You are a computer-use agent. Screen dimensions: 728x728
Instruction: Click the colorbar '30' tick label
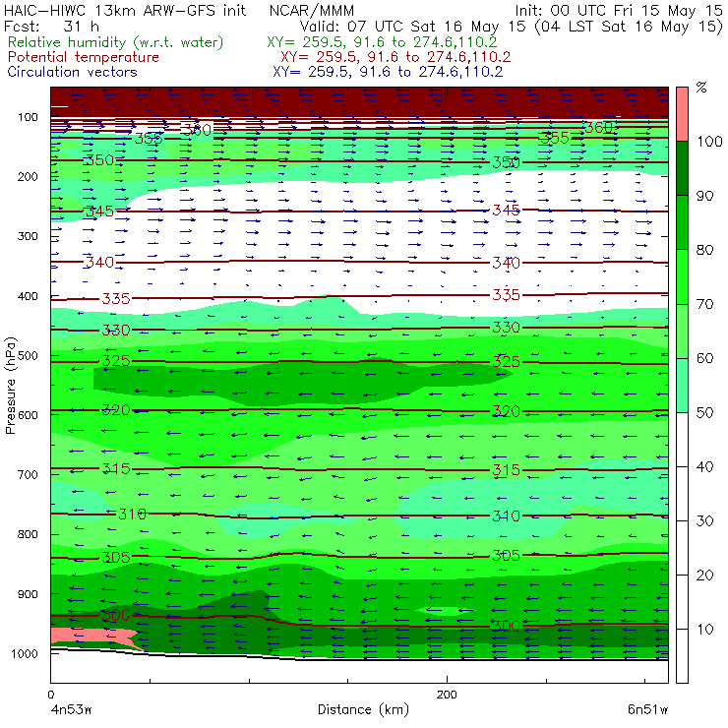point(704,520)
